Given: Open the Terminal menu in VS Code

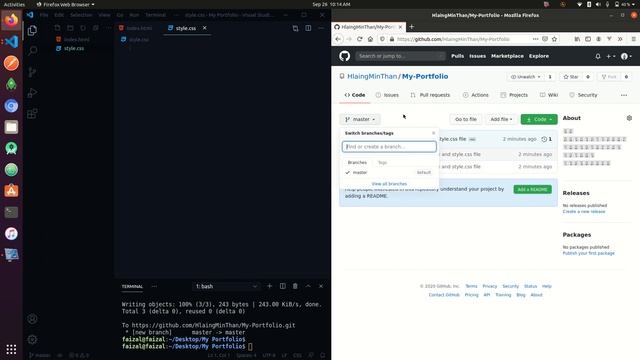Looking at the screenshot, I should pyautogui.click(x=156, y=15).
